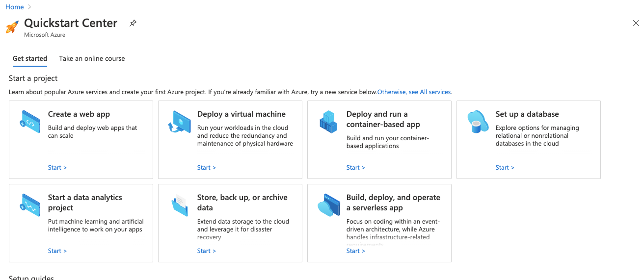Start the Create a web app project
644x280 pixels.
click(57, 168)
